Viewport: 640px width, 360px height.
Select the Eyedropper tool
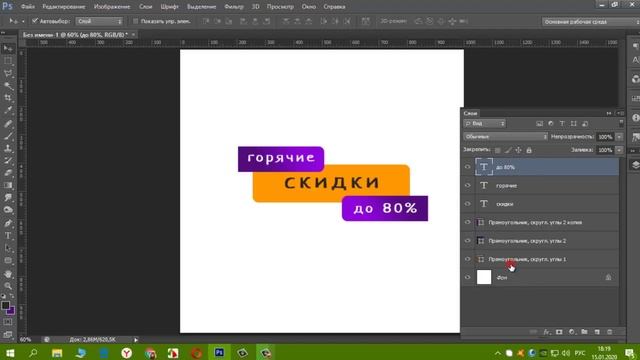coord(8,111)
